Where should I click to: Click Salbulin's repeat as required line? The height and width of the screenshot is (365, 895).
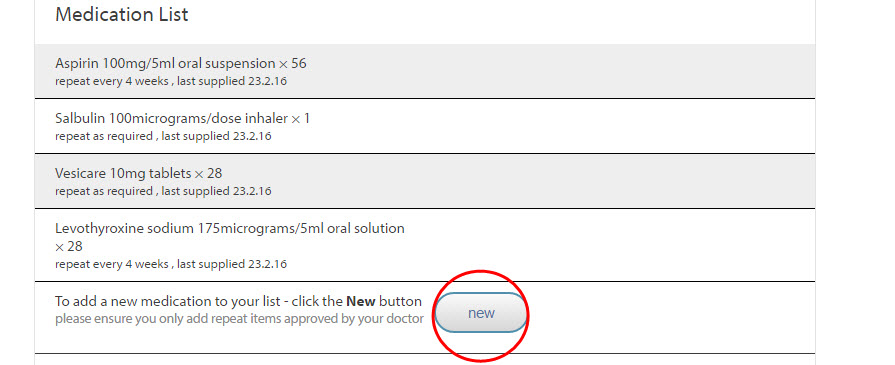pyautogui.click(x=103, y=136)
